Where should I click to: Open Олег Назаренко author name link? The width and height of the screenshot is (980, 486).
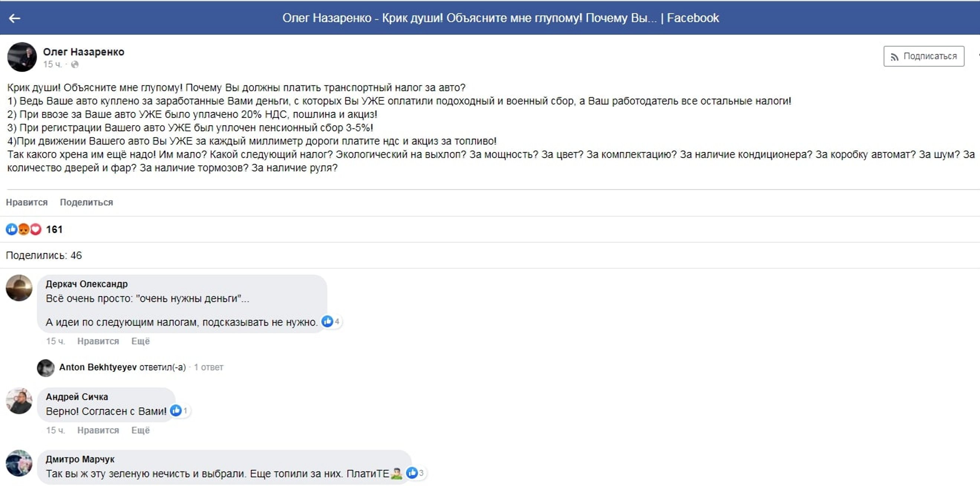tap(83, 52)
